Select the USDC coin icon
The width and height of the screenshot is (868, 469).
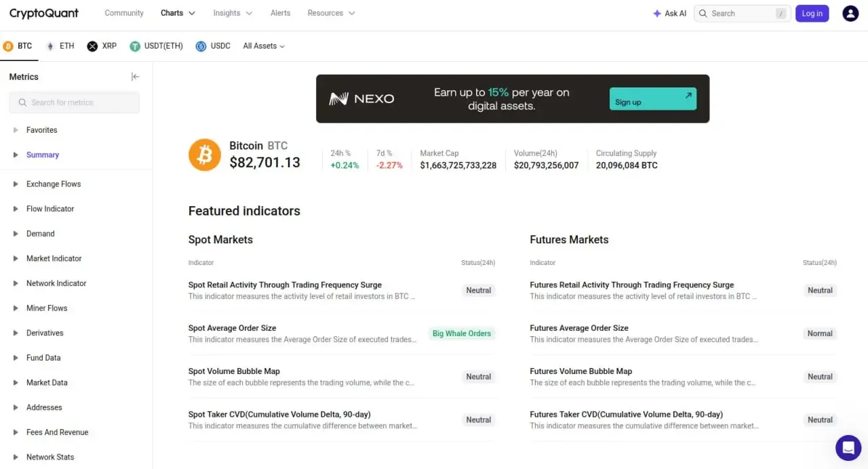click(201, 46)
